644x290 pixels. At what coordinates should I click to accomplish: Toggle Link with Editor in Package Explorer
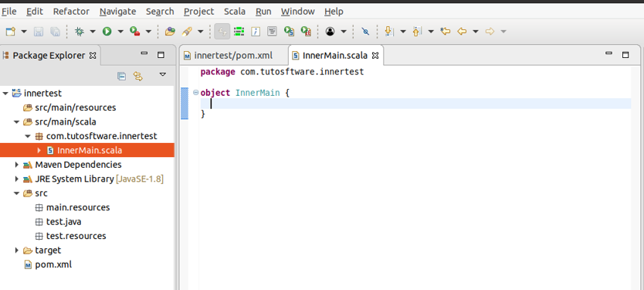137,76
